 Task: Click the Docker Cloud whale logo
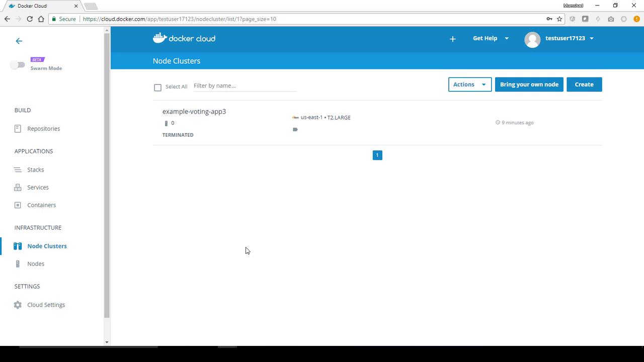(x=184, y=38)
